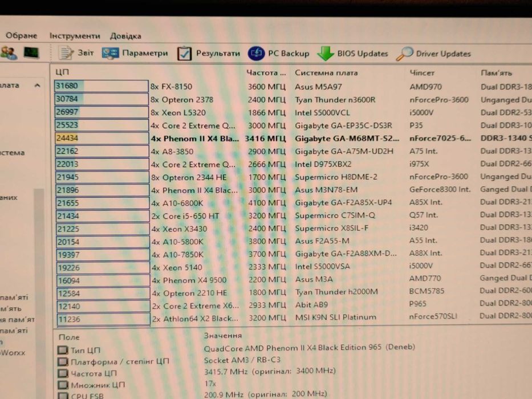Screen dimensions: 532x399
Task: Click the Driver Updates magnifier icon
Action: click(404, 54)
